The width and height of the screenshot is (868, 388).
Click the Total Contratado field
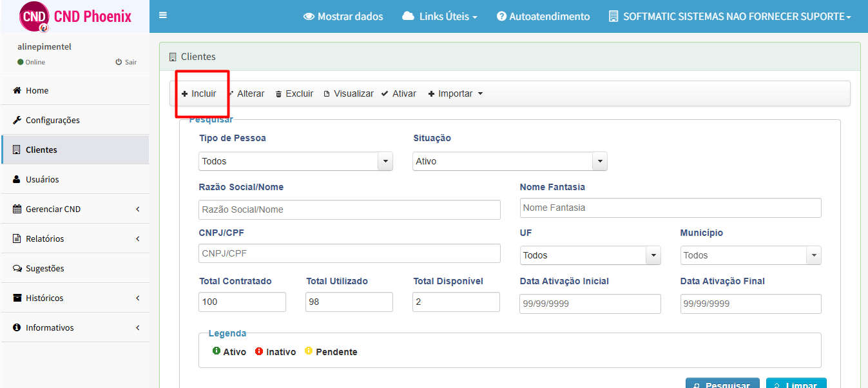(242, 302)
